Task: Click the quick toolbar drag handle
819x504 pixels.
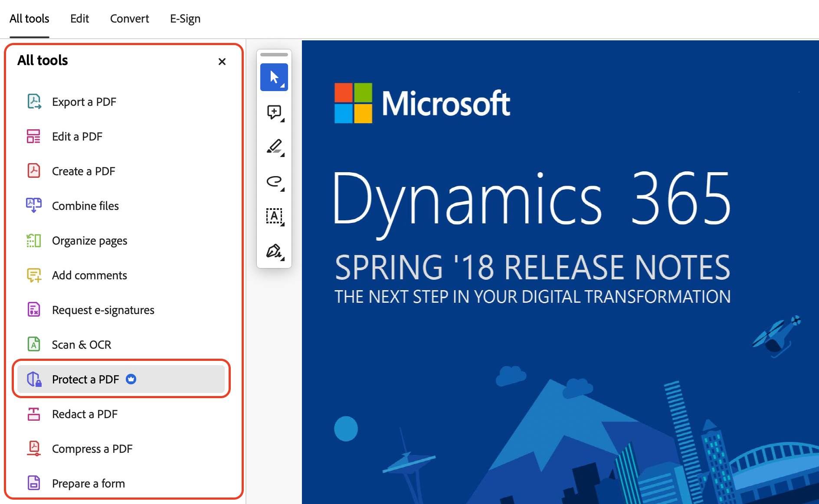Action: click(x=274, y=55)
